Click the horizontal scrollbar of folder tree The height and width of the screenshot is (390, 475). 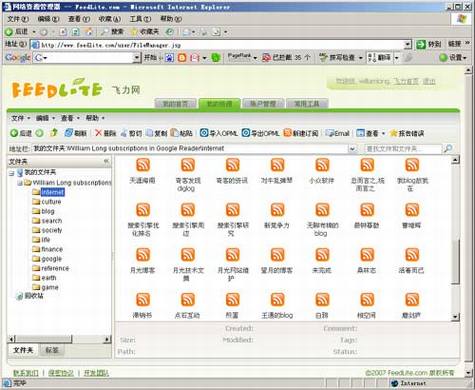tap(59, 339)
